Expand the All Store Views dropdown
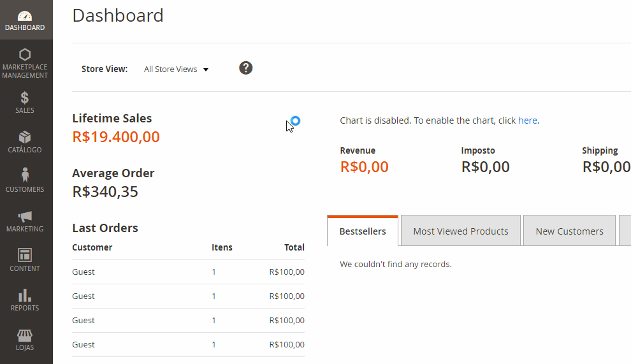The width and height of the screenshot is (631, 364). click(177, 69)
